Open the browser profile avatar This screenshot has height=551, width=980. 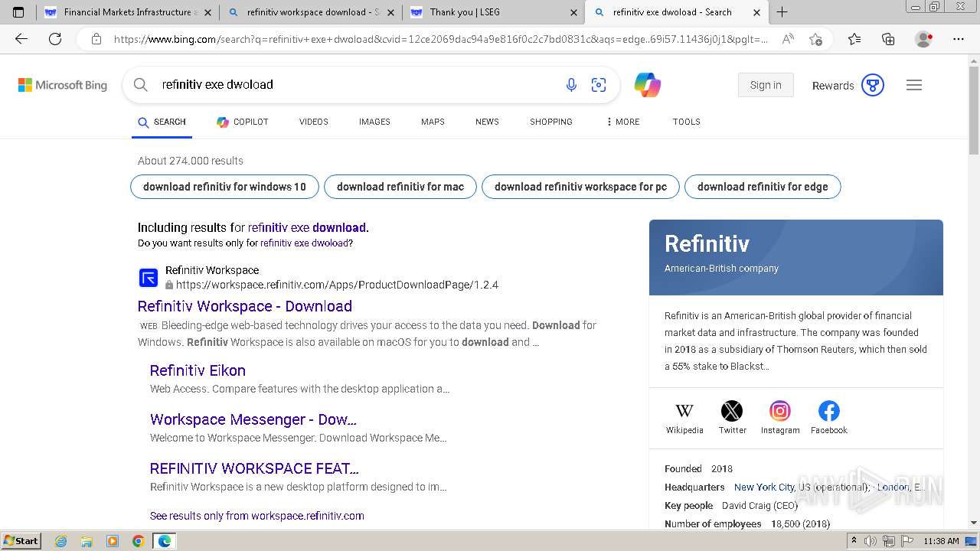[x=924, y=39]
